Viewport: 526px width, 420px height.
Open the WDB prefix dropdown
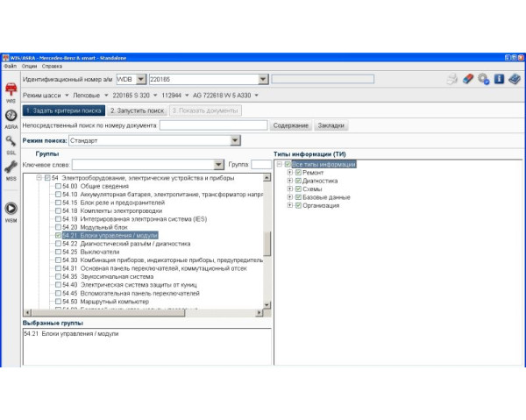[x=141, y=79]
